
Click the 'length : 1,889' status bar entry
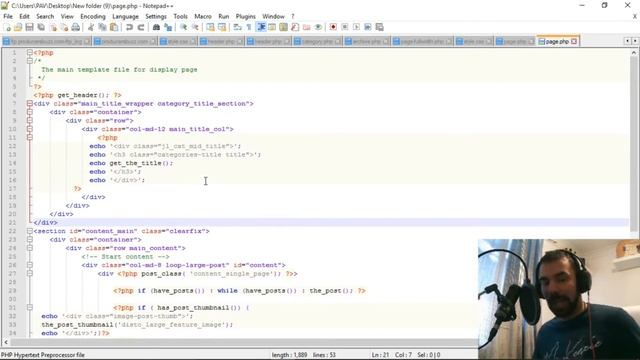(x=289, y=355)
